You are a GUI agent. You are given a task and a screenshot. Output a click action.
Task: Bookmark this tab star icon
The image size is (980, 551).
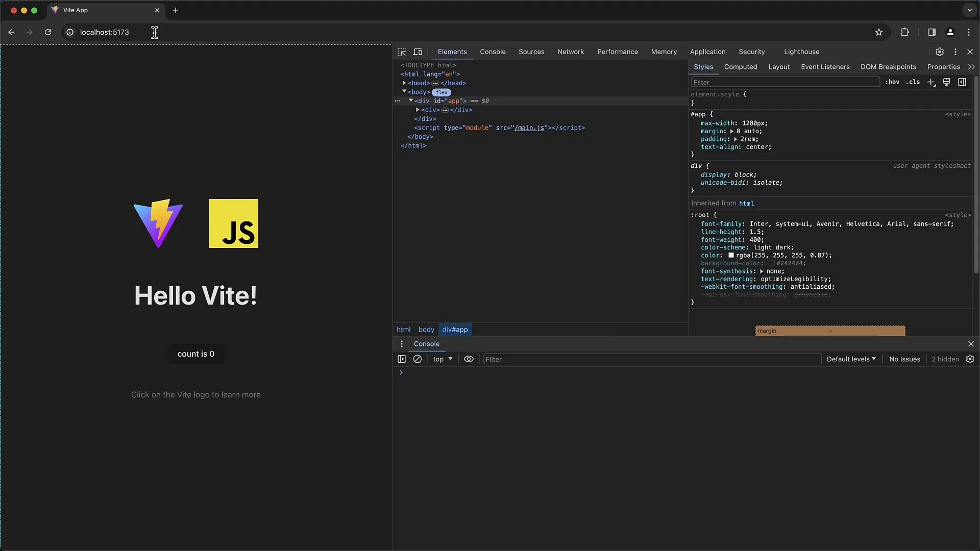[x=879, y=32]
